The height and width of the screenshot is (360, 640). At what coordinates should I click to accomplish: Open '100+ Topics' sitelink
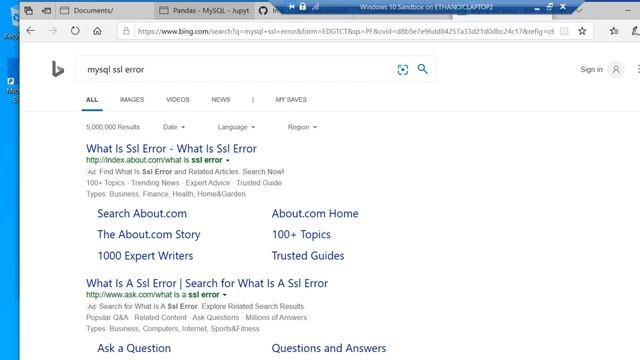(301, 234)
